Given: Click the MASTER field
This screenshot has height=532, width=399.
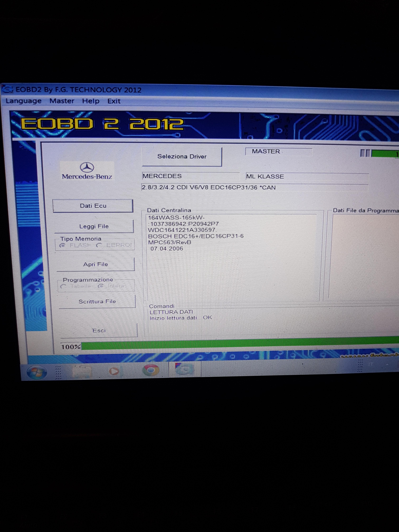Looking at the screenshot, I should [x=279, y=151].
